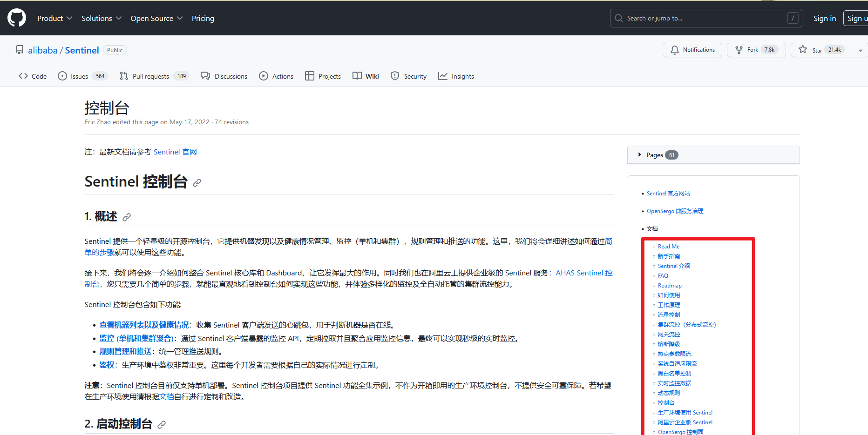
Task: Open the Actions tab
Action: [x=276, y=76]
